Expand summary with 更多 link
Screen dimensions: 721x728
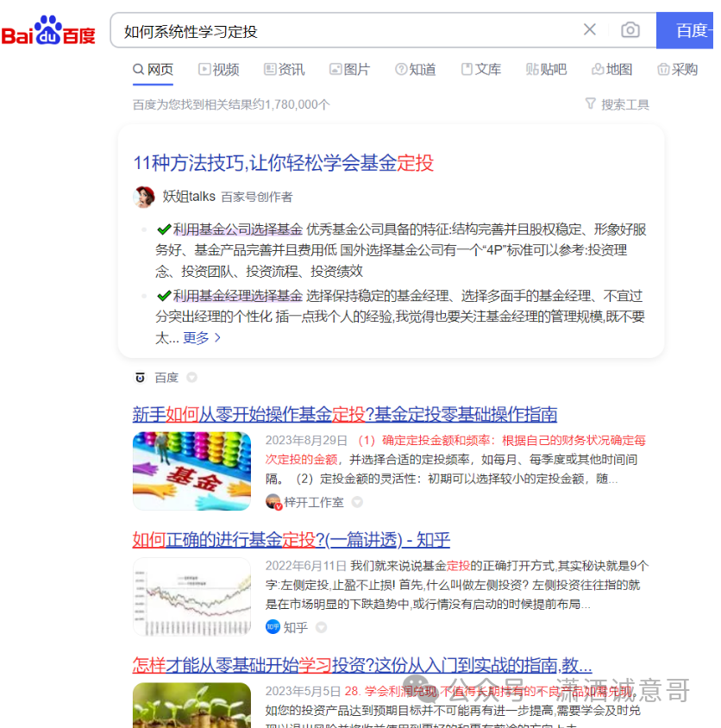coord(202,337)
